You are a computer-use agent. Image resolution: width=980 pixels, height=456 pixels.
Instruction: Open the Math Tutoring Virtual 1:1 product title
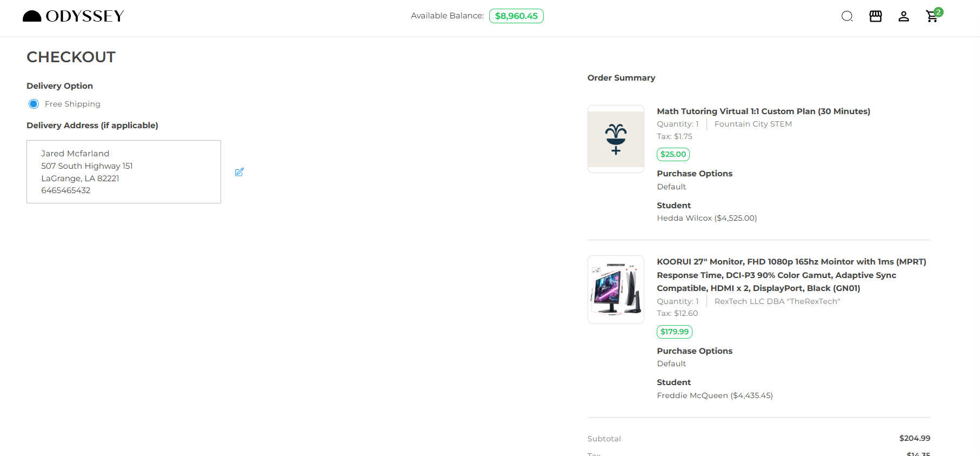point(763,111)
